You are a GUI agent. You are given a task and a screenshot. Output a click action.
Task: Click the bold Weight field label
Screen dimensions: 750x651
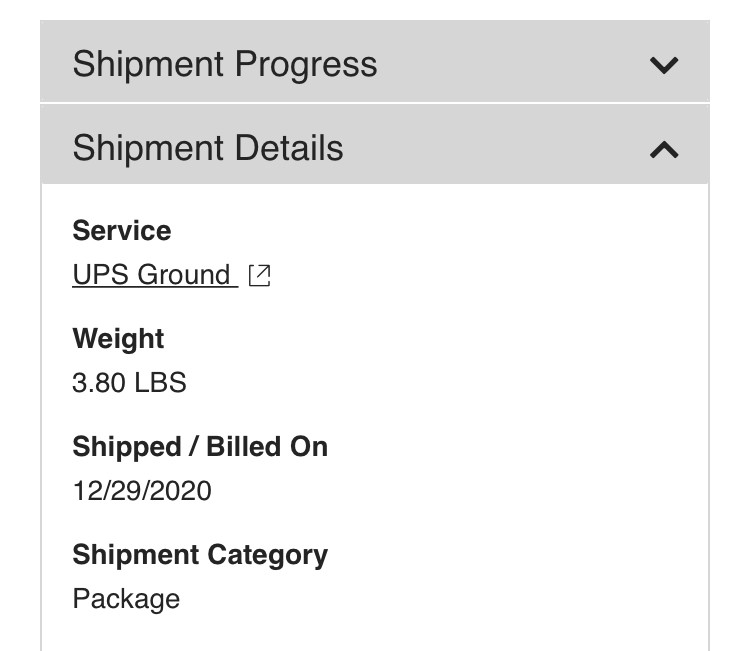[118, 339]
